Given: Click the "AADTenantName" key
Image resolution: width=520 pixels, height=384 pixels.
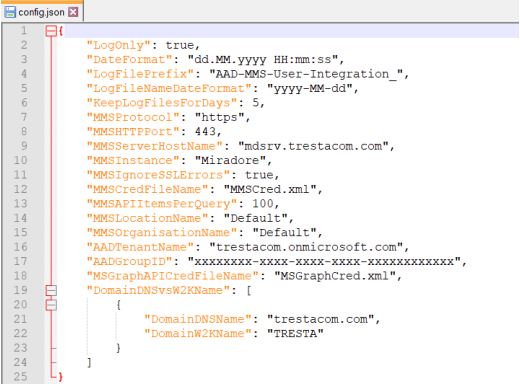Looking at the screenshot, I should click(x=141, y=247).
